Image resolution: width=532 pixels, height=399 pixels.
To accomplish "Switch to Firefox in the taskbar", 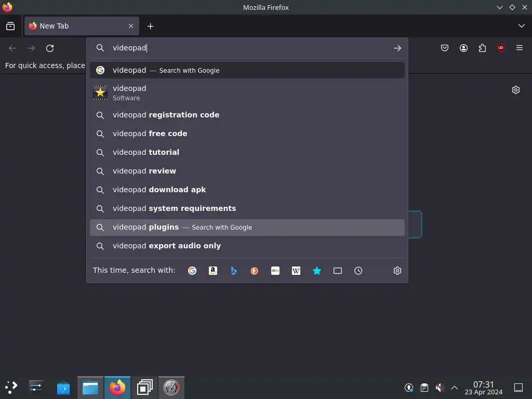I will [117, 387].
